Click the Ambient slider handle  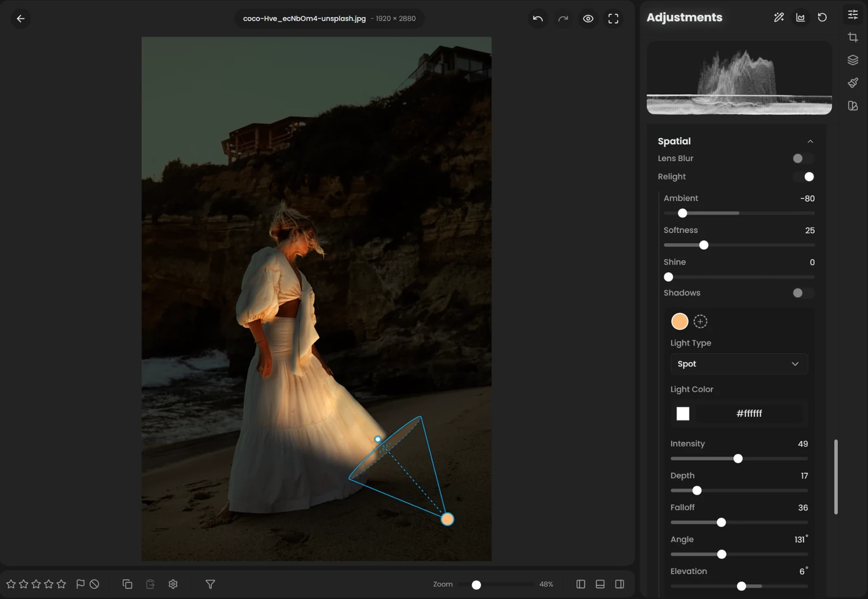[x=683, y=213]
